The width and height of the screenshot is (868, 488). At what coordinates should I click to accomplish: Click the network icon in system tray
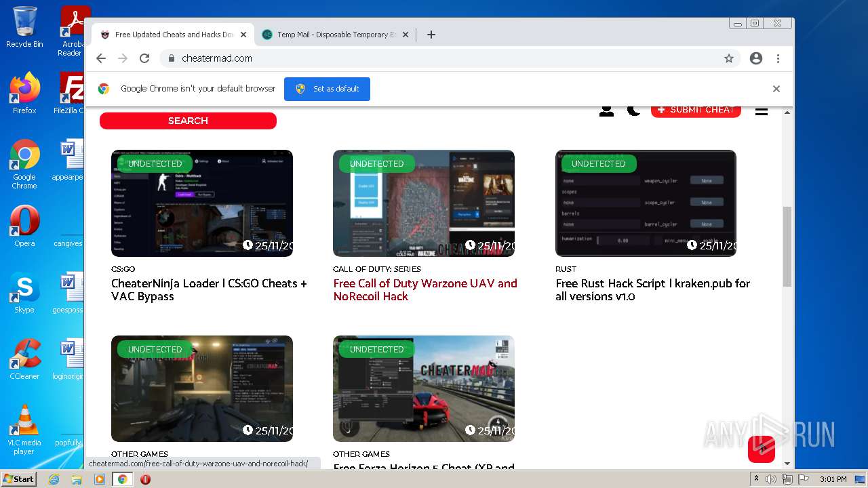[787, 479]
